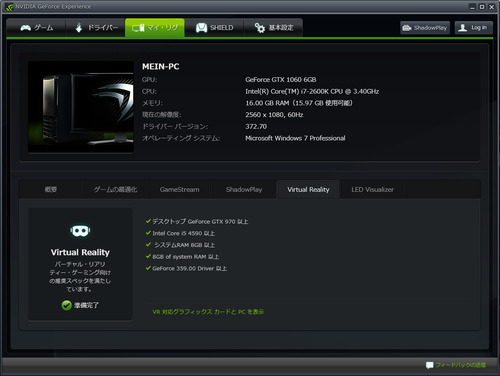Click the checkmark beside GeForce 359.00 Driver 以上
The width and height of the screenshot is (500, 376).
click(x=148, y=268)
